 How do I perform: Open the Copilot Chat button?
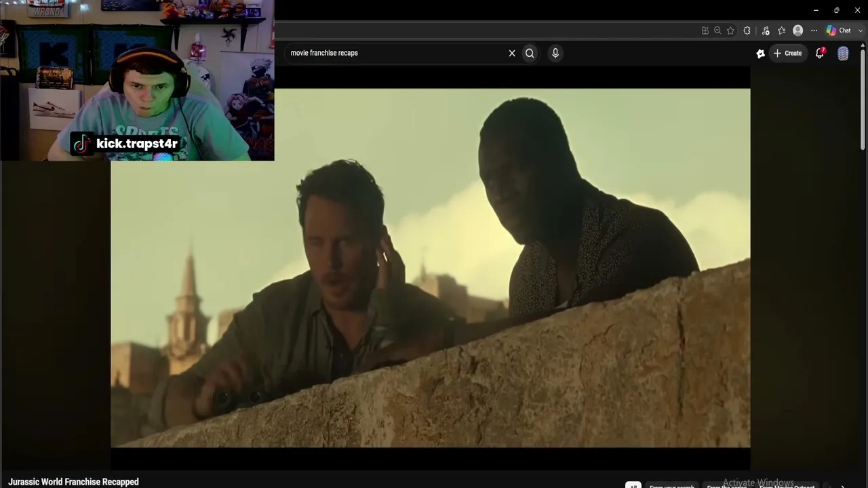point(839,30)
